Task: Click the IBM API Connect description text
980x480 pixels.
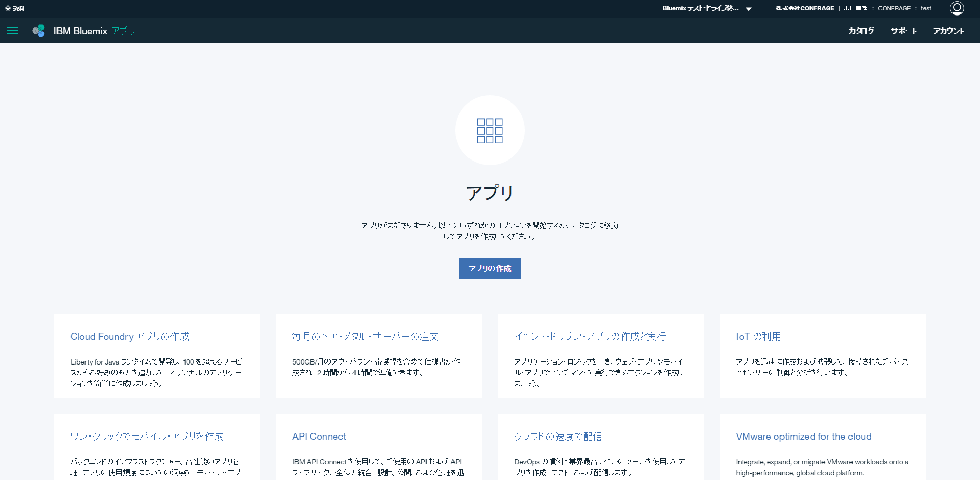Action: click(378, 467)
